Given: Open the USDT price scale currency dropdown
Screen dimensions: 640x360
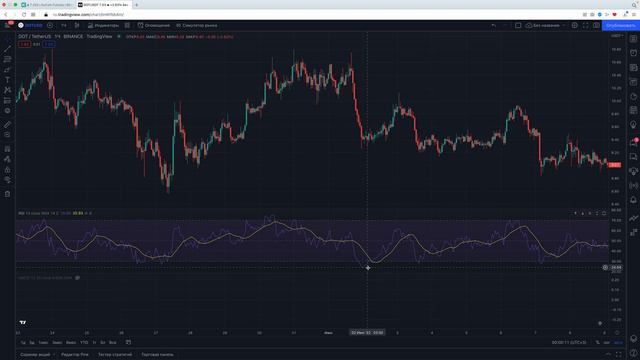Looking at the screenshot, I should point(617,36).
